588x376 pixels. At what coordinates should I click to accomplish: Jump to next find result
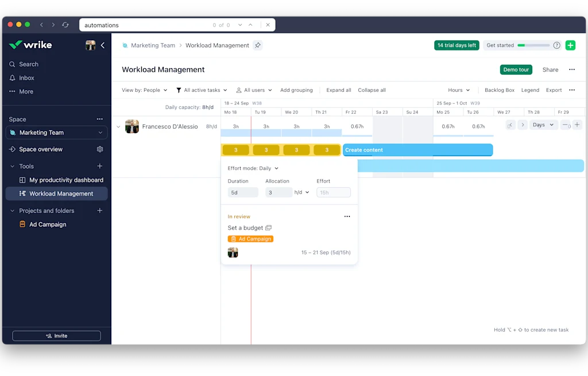point(240,25)
